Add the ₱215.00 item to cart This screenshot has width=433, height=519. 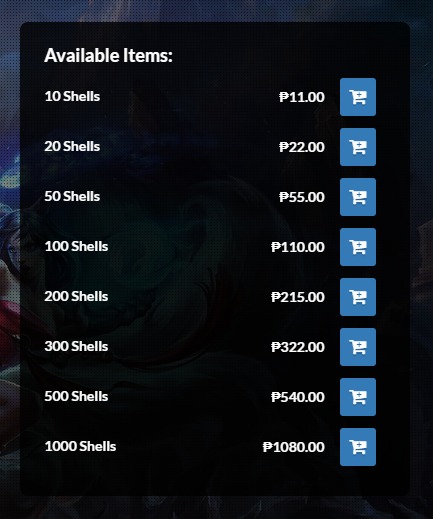(x=358, y=297)
